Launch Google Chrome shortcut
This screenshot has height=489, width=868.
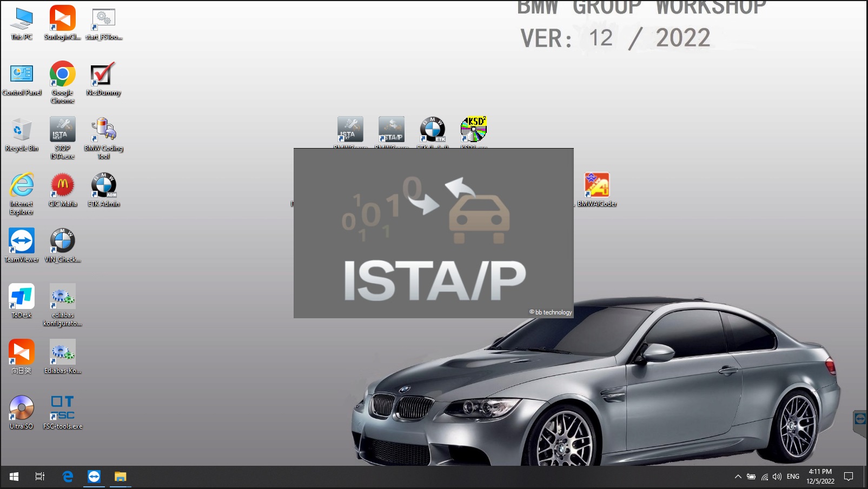[63, 82]
